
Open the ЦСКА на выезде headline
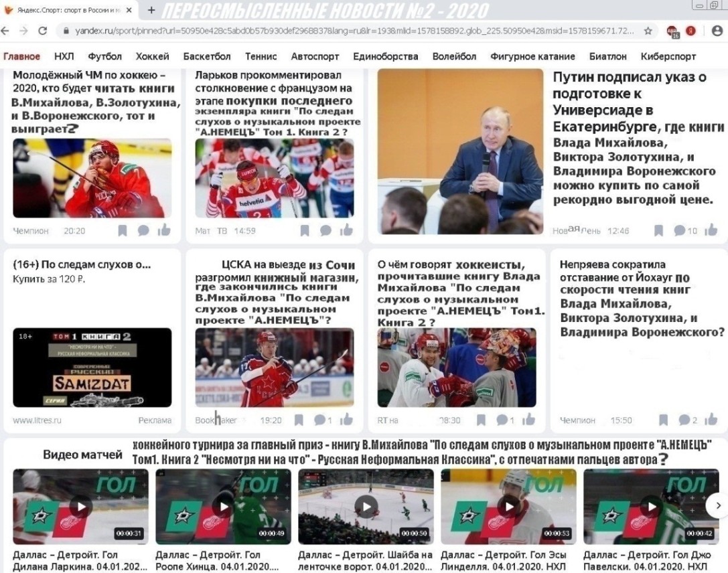coord(277,293)
